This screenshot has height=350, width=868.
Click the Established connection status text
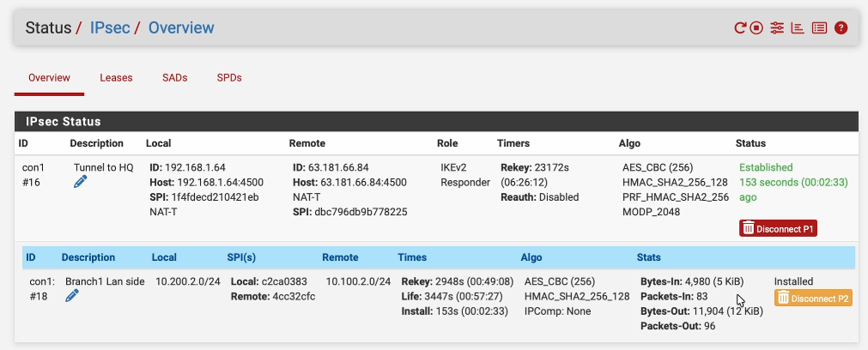point(766,167)
